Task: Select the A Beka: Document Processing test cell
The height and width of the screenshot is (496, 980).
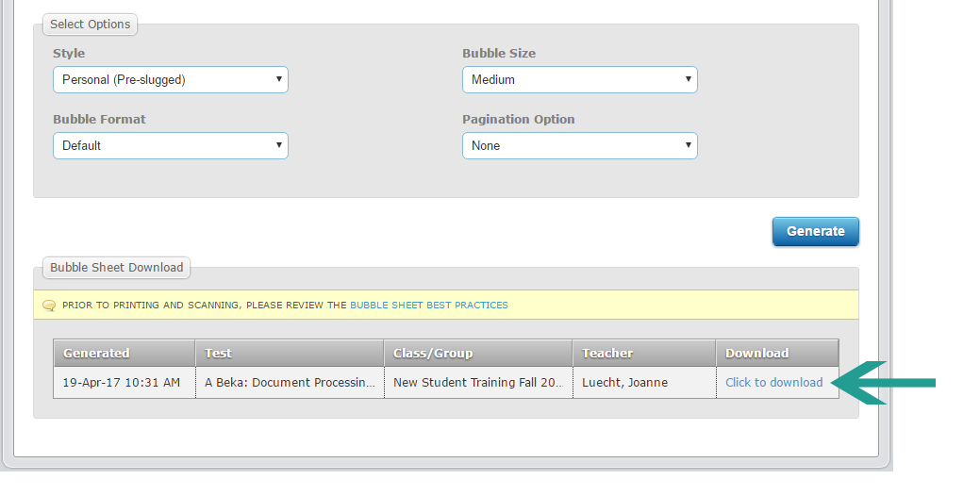Action: pyautogui.click(x=290, y=383)
